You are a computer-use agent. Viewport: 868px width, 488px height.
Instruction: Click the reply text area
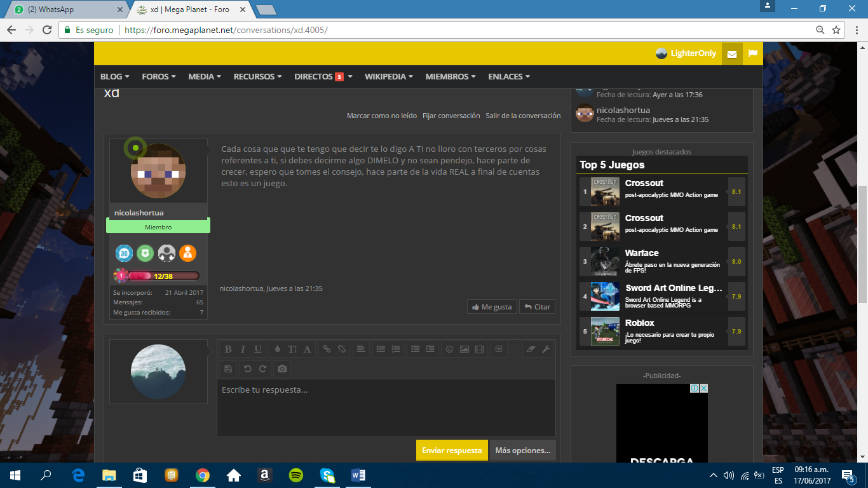point(386,407)
